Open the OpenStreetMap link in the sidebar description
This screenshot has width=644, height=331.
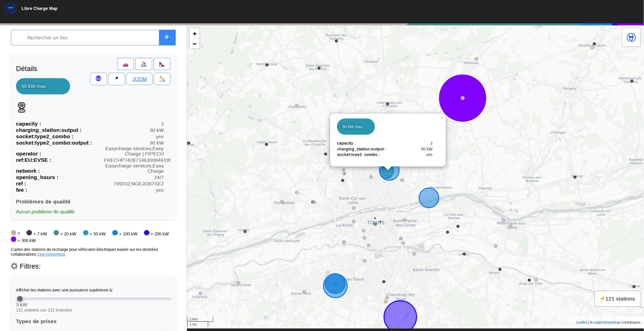(51, 254)
